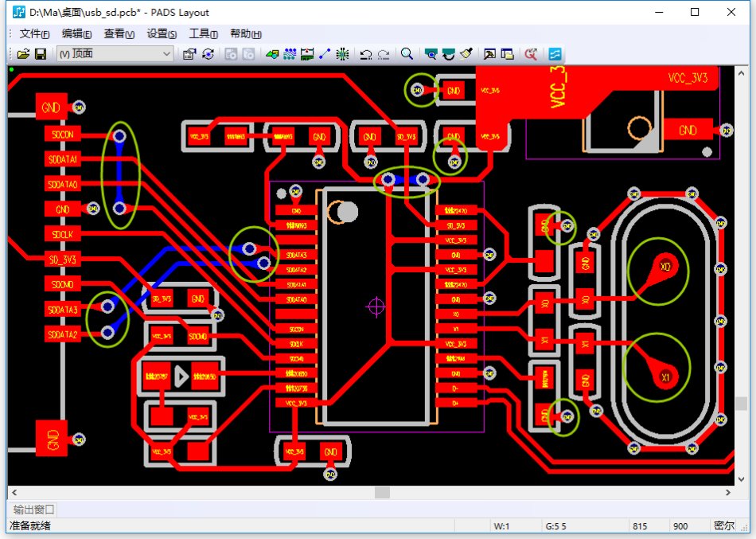Open the properties icon in the toolbar
The width and height of the screenshot is (756, 539).
[189, 54]
